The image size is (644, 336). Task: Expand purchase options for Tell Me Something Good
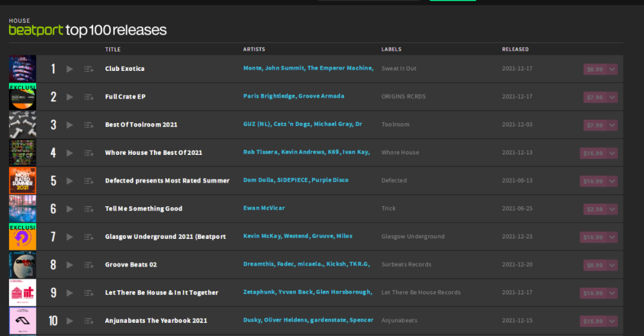point(612,209)
